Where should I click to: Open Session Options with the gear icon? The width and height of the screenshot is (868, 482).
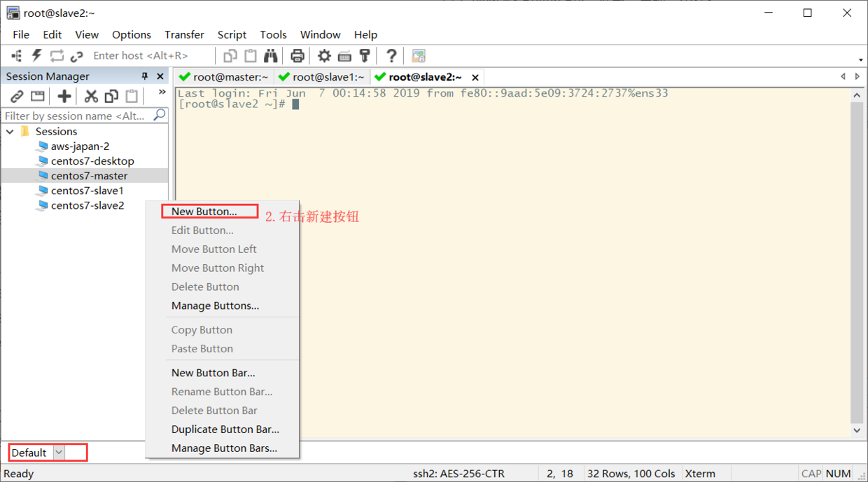(324, 55)
